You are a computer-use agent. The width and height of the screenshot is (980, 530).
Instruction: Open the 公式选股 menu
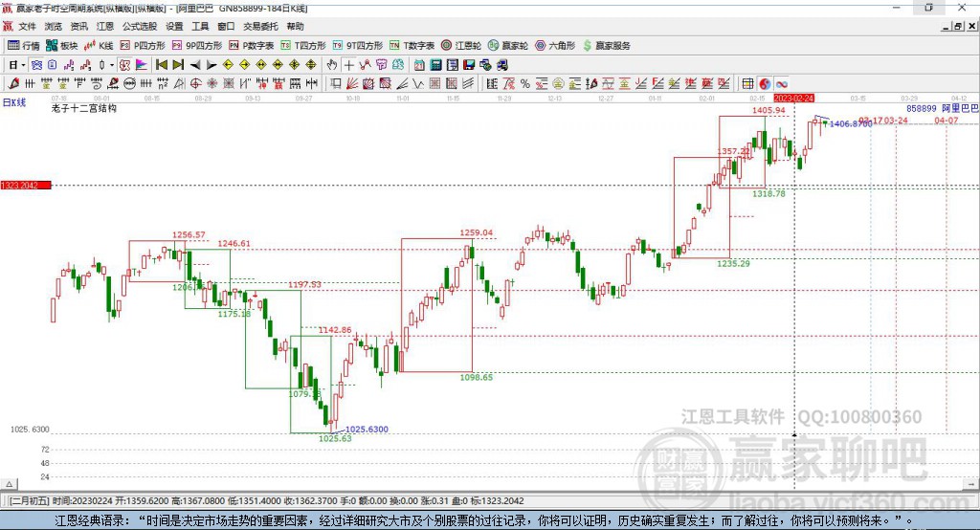[139, 27]
